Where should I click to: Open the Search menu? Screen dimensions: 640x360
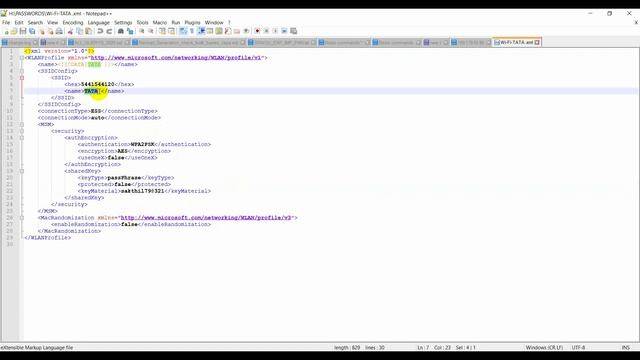(35, 22)
